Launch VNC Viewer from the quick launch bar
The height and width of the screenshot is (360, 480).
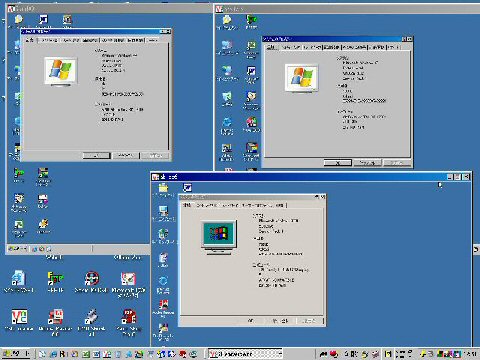[x=107, y=354]
